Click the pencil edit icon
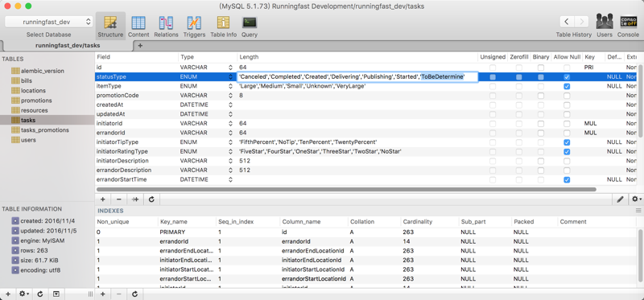 pos(620,199)
